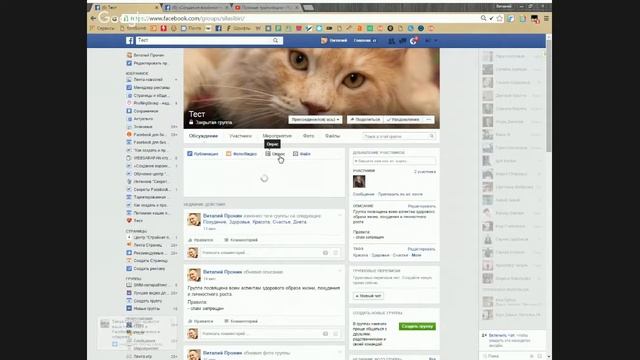Switch to the second Facebook browser tab

[197, 7]
